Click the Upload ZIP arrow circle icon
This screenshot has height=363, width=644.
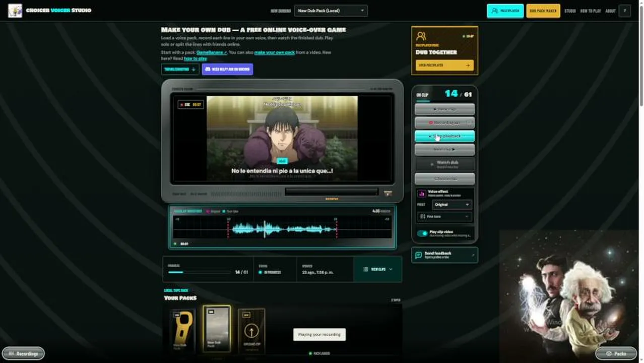click(x=251, y=331)
